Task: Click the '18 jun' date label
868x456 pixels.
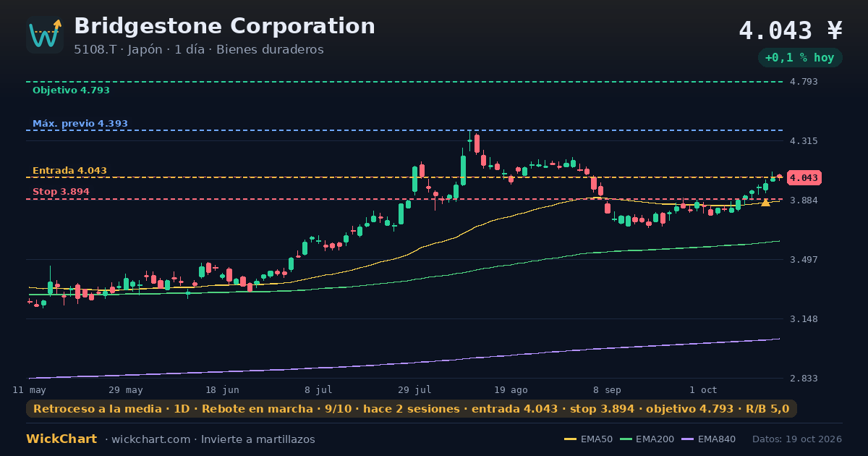Action: pos(222,389)
